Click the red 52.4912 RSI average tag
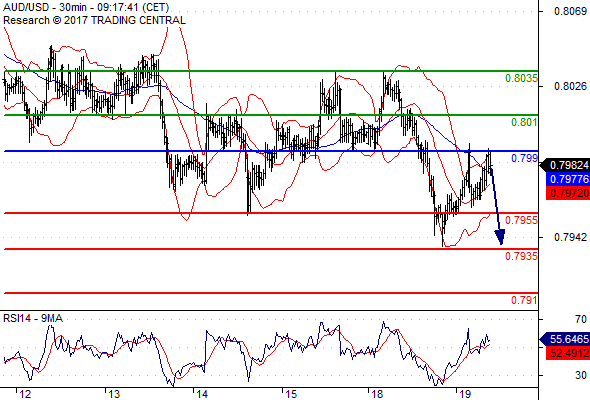The width and height of the screenshot is (590, 400). pos(567,353)
